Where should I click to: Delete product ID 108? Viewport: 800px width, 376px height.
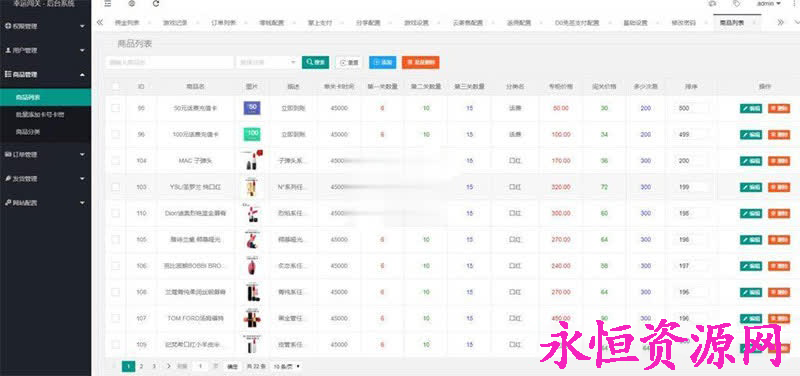(779, 292)
